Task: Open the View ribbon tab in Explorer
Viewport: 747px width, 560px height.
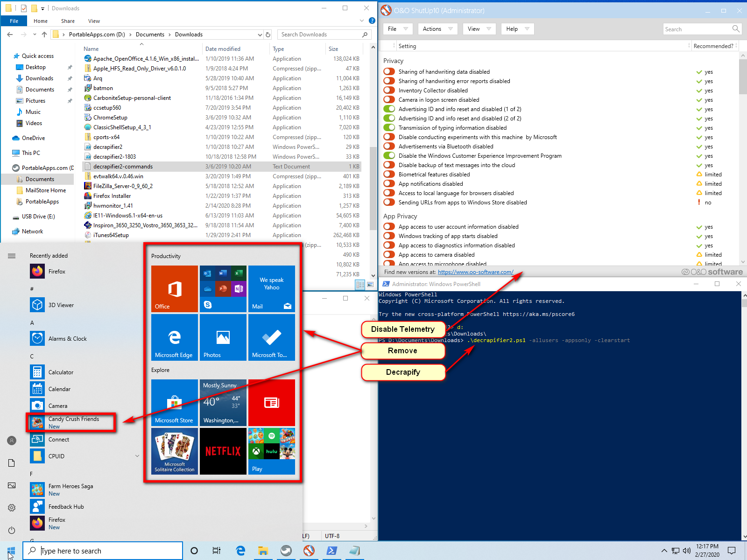Action: (94, 21)
